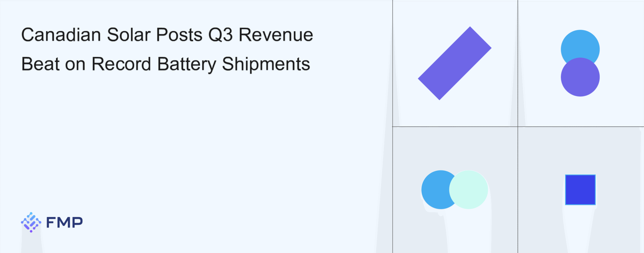Click the letter "M" in the FMP wordmark
This screenshot has width=644, height=253.
64,223
